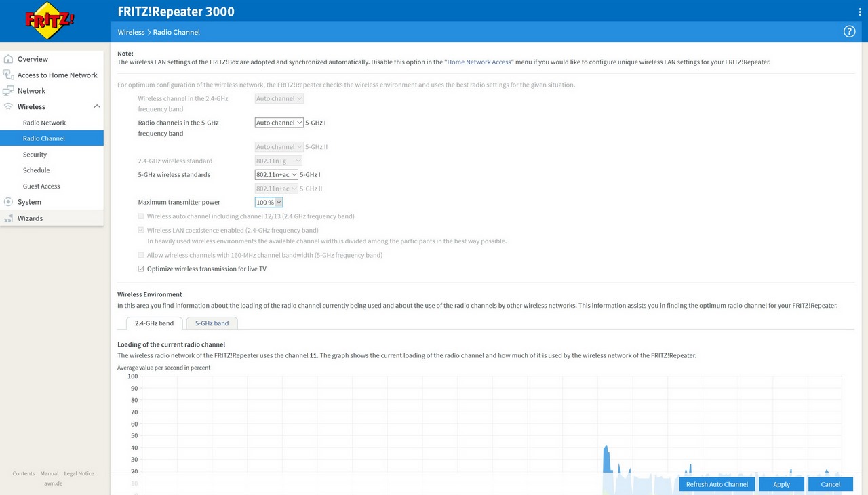The width and height of the screenshot is (868, 495).
Task: Toggle Wireless LAN coexistence checkbox
Action: pos(141,231)
